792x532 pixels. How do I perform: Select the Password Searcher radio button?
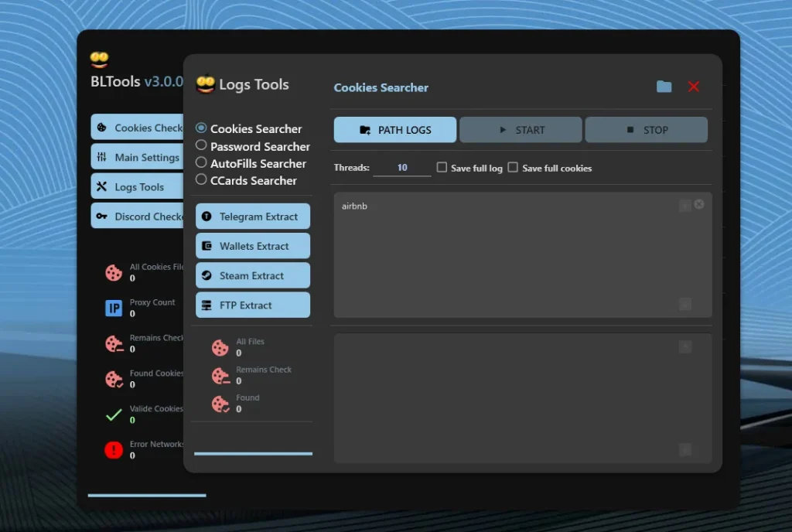point(201,146)
